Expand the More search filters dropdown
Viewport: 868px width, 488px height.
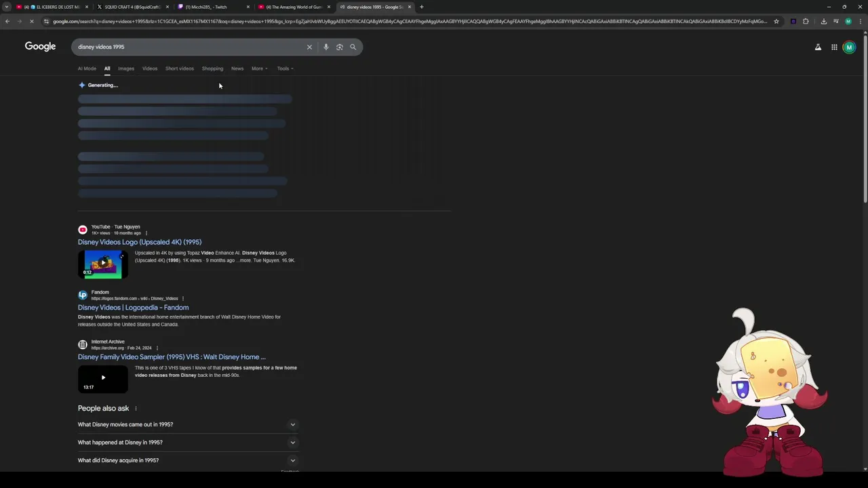point(259,68)
